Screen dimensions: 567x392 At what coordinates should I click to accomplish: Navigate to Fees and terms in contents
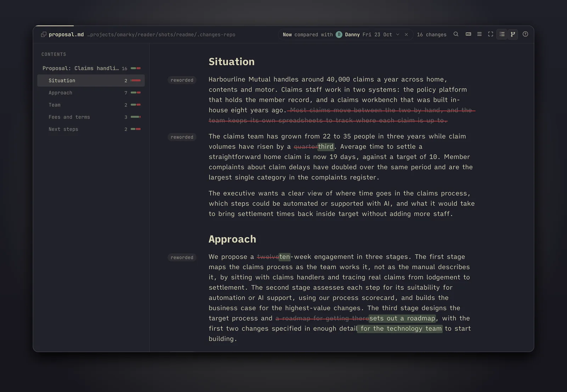coord(91,117)
